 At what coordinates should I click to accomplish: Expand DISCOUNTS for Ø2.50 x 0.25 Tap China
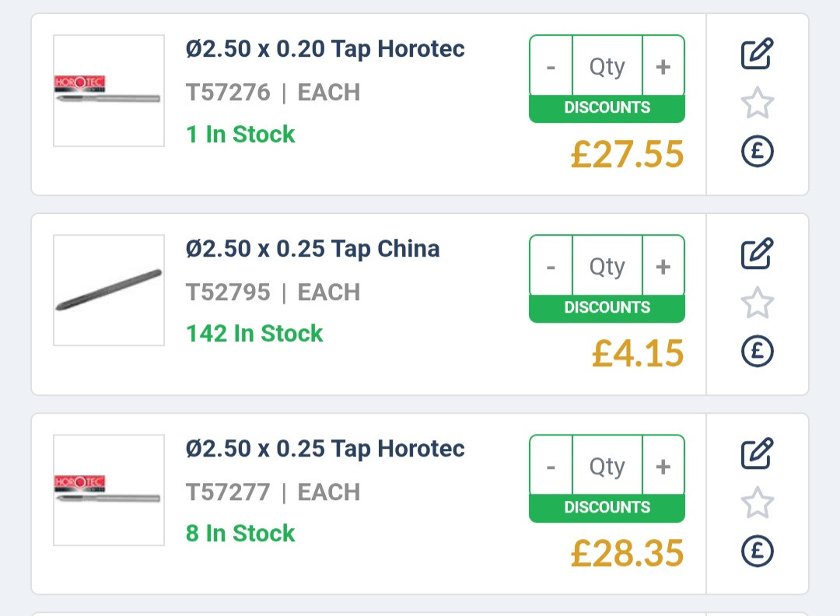click(x=607, y=308)
